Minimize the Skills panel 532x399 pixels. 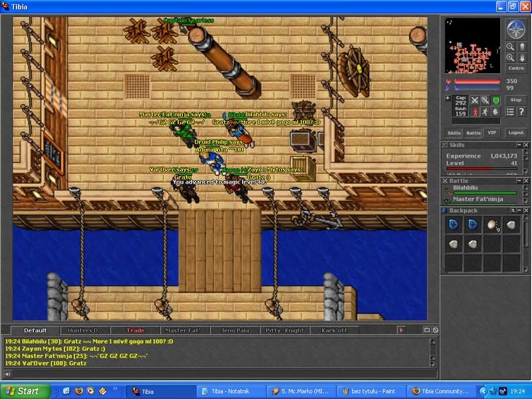pos(519,145)
